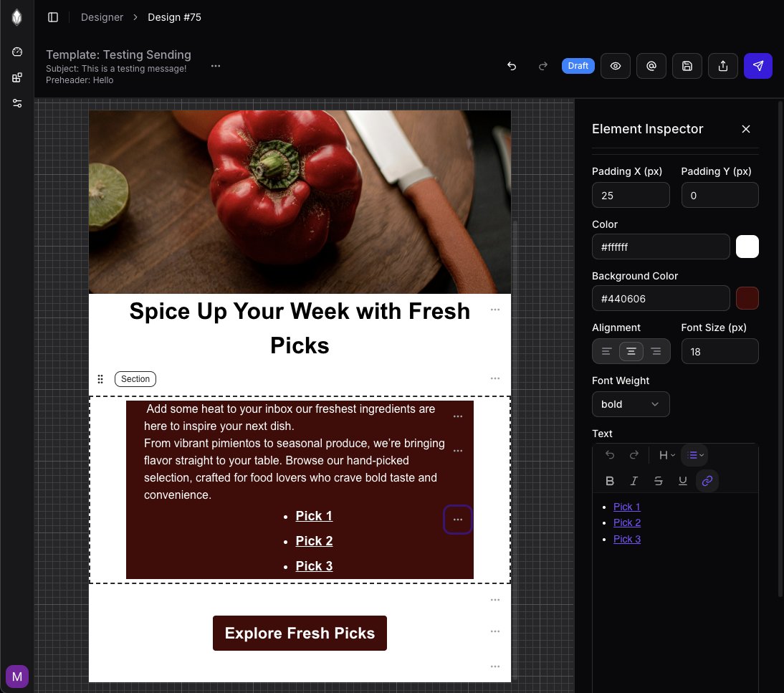Image resolution: width=784 pixels, height=693 pixels.
Task: Open ellipsis menu for 'From vibrant pimientos' paragraph
Action: [x=457, y=451]
